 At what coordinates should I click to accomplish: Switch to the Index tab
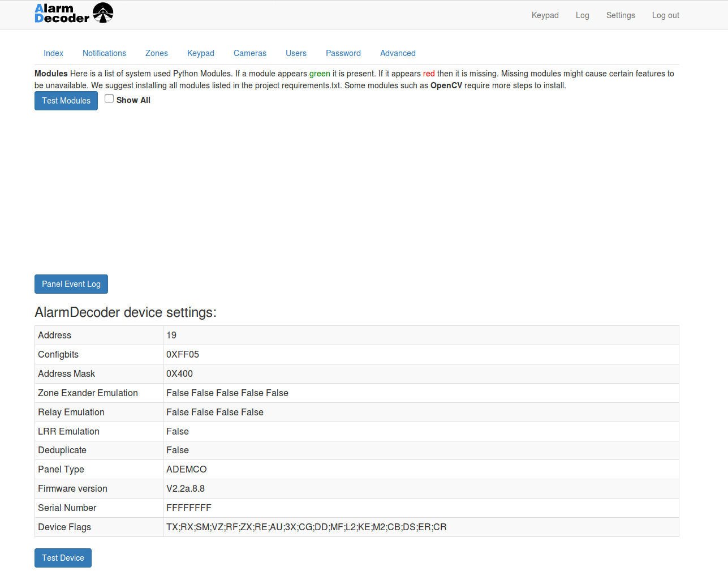pyautogui.click(x=53, y=53)
